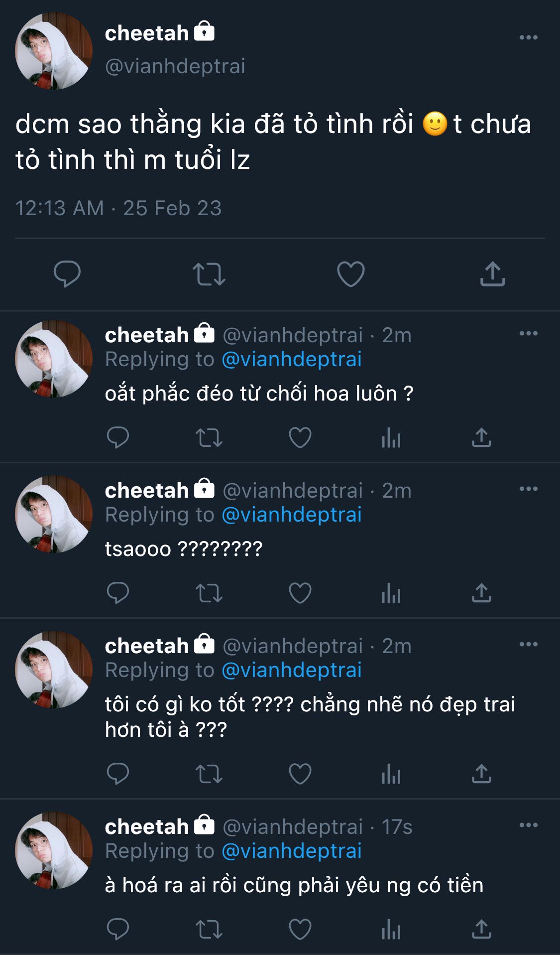560x955 pixels.
Task: Like the reply "oắt phắc đéo từ chối hoa luôn"
Action: pyautogui.click(x=300, y=438)
